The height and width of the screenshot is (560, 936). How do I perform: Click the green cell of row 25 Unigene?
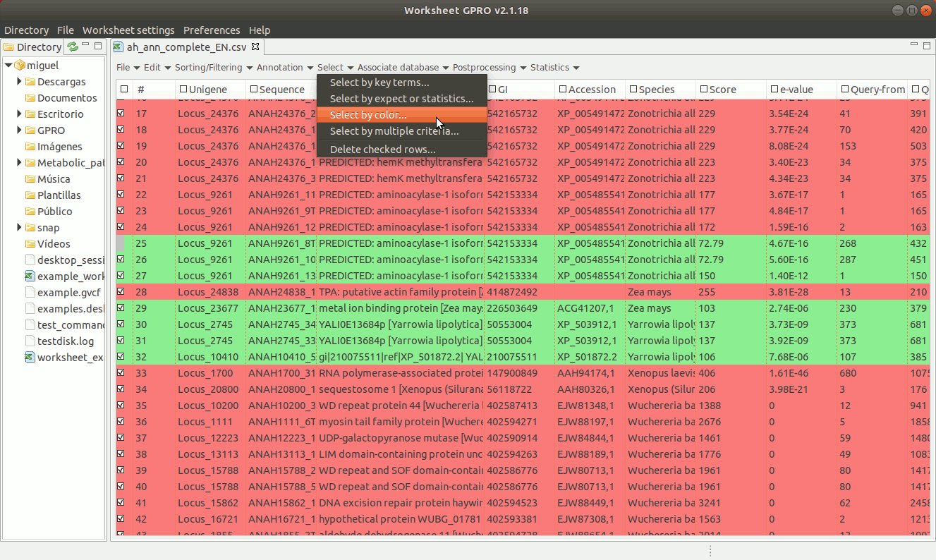pos(209,243)
